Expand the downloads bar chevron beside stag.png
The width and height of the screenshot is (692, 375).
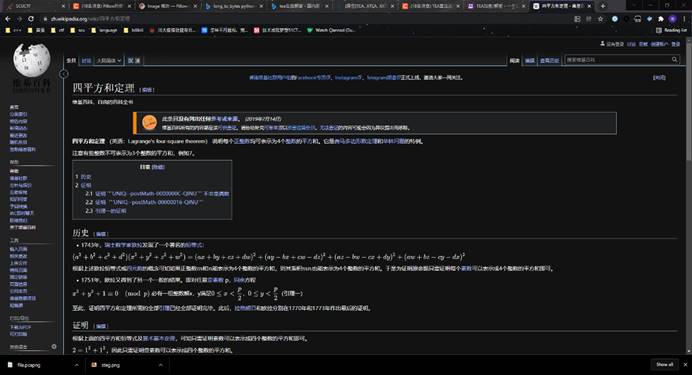[x=160, y=365]
